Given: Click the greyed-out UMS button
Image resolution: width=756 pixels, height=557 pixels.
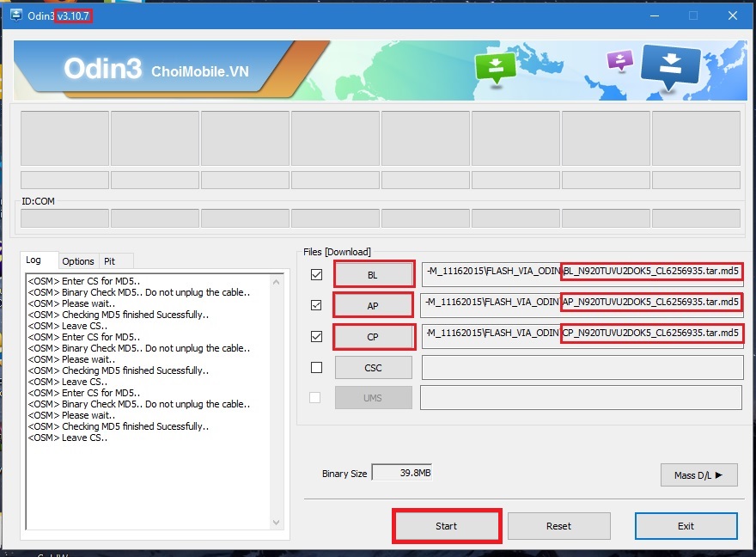Looking at the screenshot, I should (373, 398).
